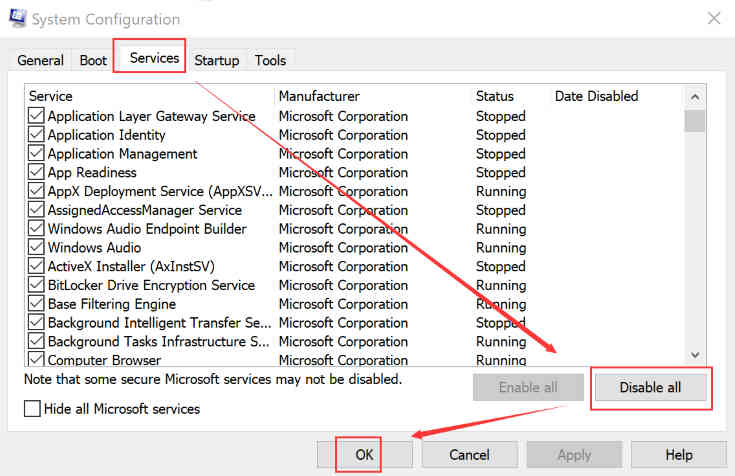The image size is (735, 476).
Task: Select the Startup tab
Action: click(217, 60)
